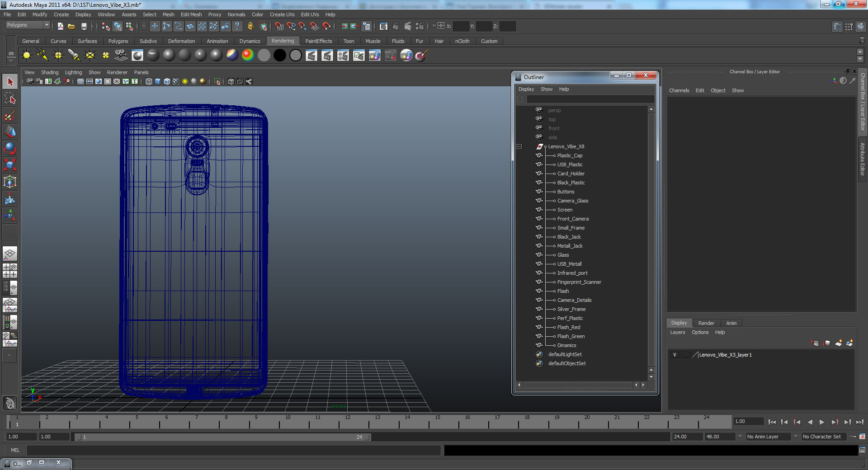Click the Outliner scroll-down arrow
This screenshot has height=470, width=868.
point(651,377)
